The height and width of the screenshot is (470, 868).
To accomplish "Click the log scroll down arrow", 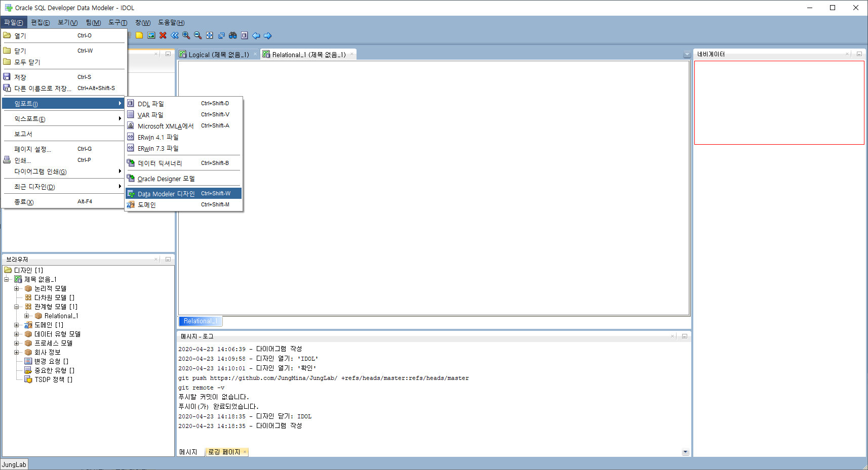I will tap(686, 452).
